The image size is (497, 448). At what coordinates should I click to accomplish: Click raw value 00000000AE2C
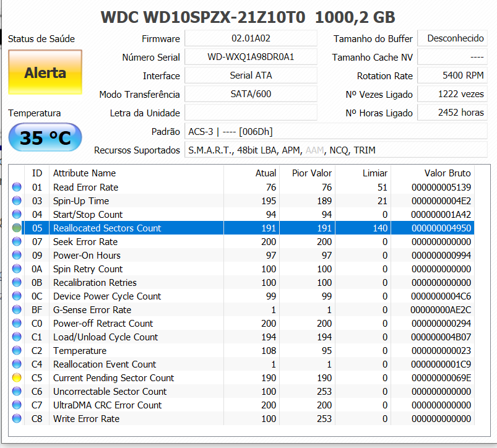pyautogui.click(x=441, y=310)
